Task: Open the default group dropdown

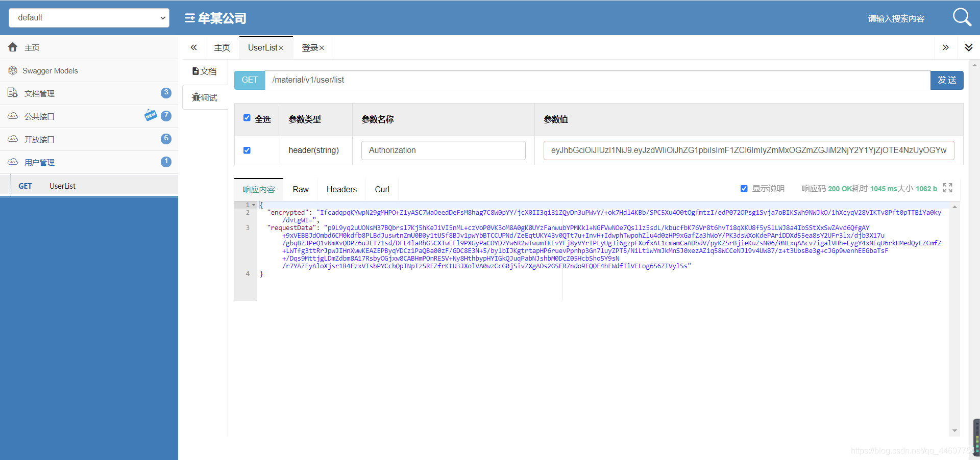Action: (89, 18)
